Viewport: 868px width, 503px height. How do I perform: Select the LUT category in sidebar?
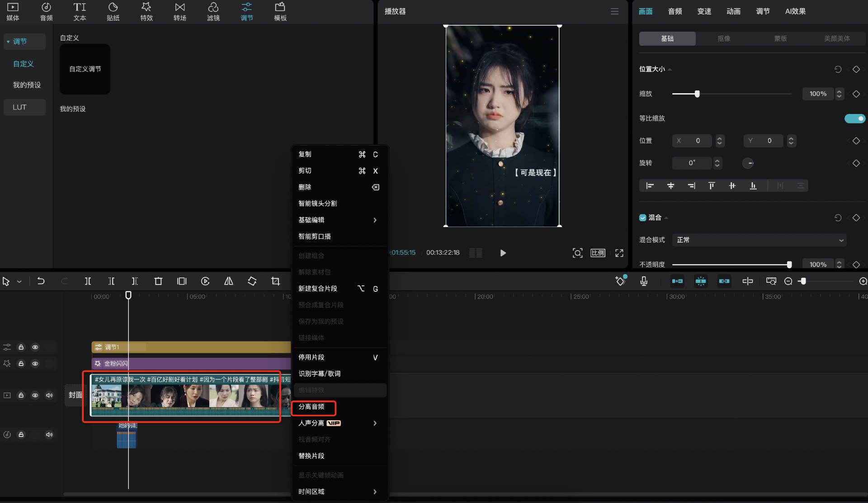coord(24,107)
